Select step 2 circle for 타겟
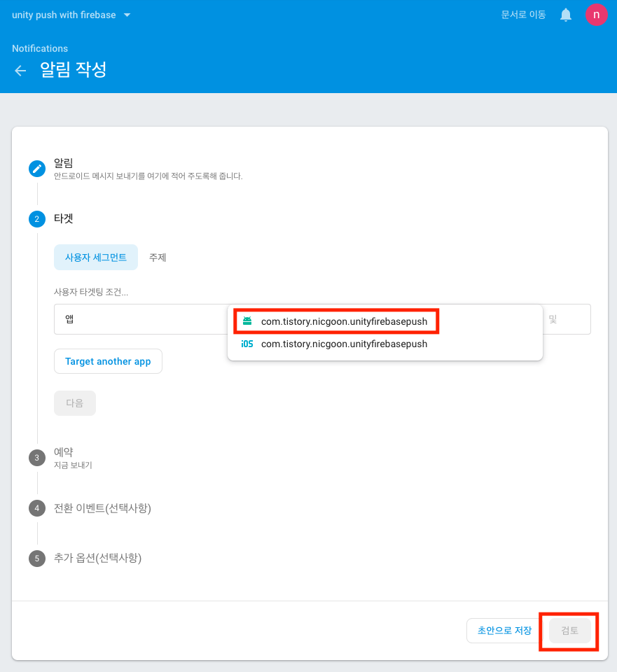This screenshot has height=672, width=617. click(37, 219)
